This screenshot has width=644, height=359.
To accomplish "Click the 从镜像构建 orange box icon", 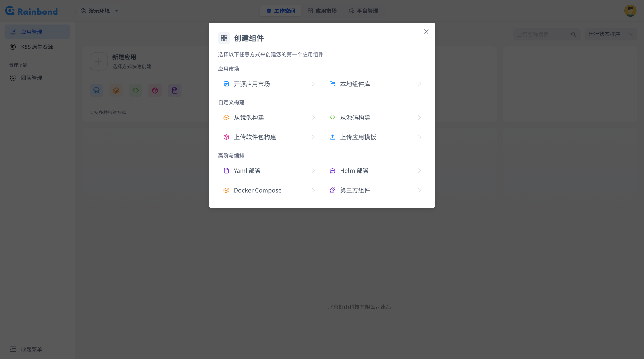I will click(x=226, y=117).
